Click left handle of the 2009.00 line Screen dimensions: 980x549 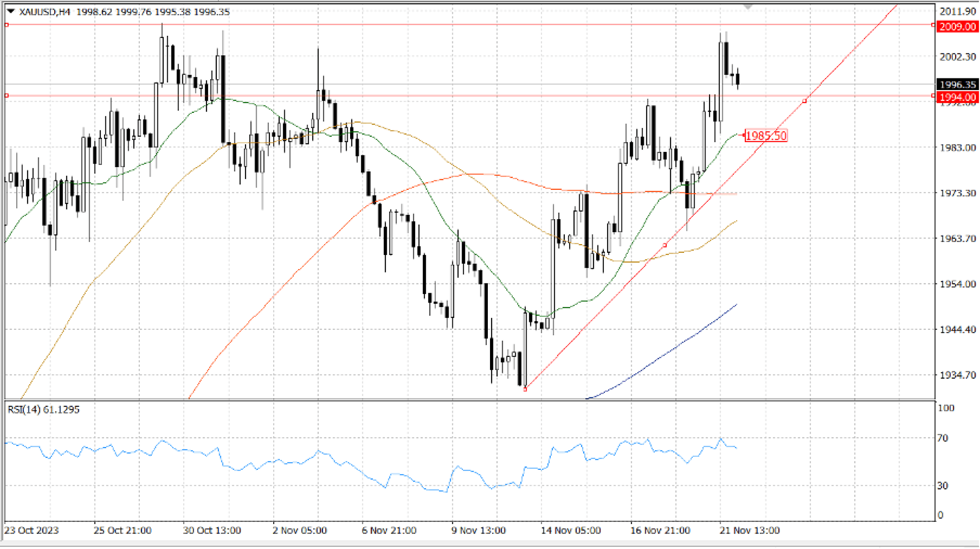click(7, 25)
